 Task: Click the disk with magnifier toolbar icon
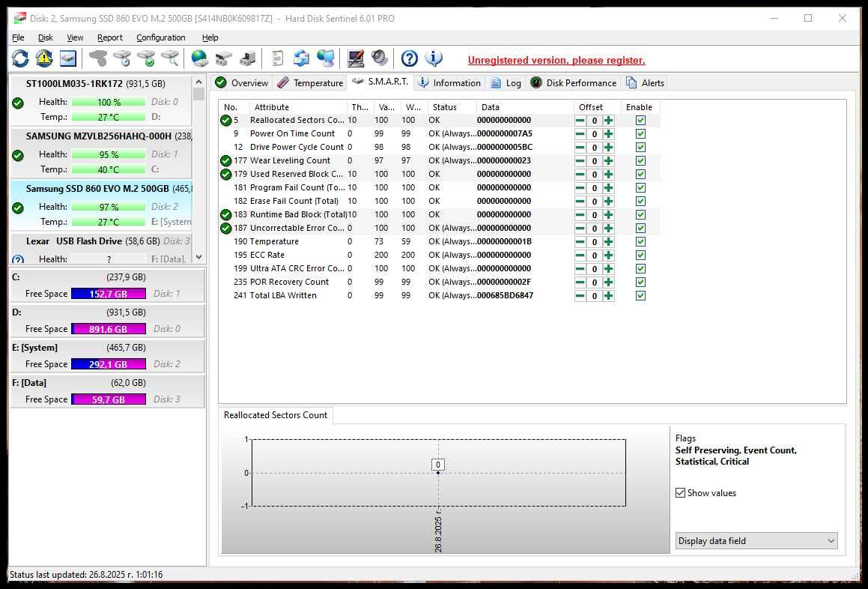[171, 58]
